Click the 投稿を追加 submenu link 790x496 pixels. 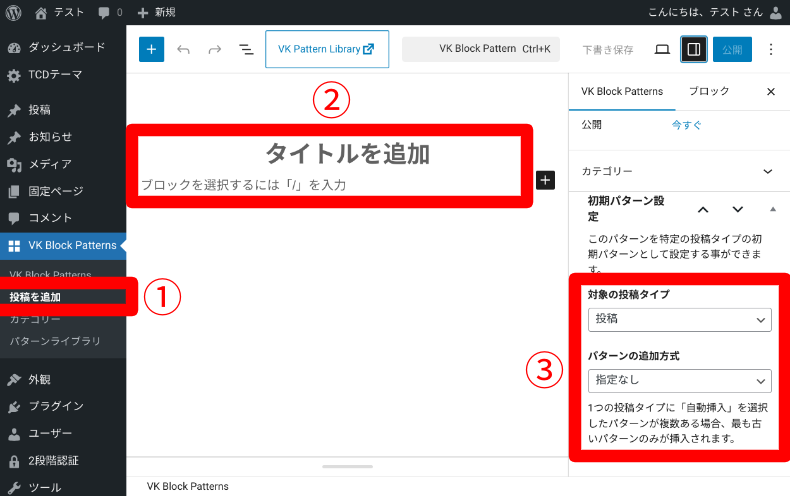coord(35,297)
